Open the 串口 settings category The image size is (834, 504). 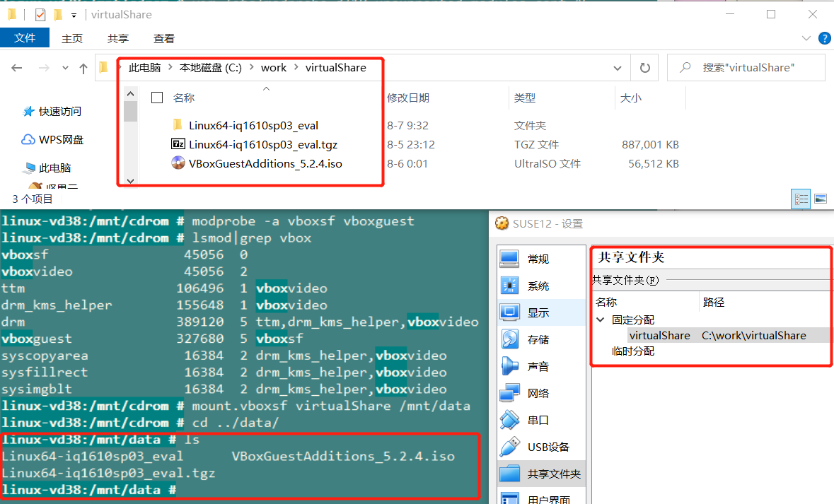click(x=541, y=420)
